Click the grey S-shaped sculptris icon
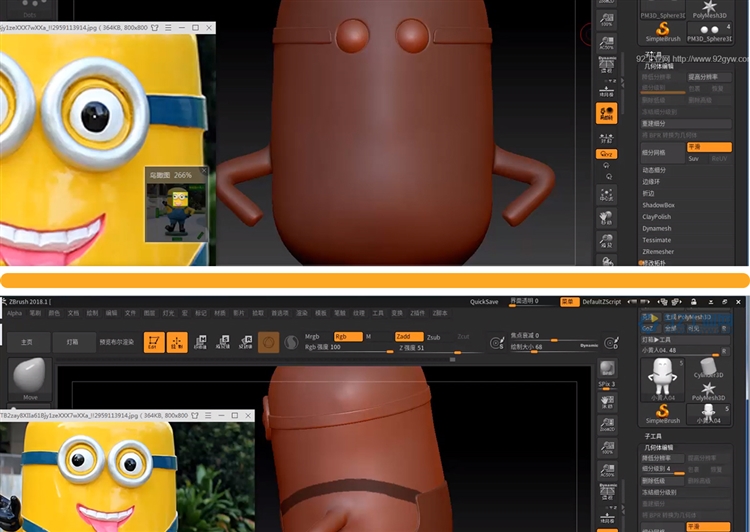This screenshot has height=532, width=750. 291,342
